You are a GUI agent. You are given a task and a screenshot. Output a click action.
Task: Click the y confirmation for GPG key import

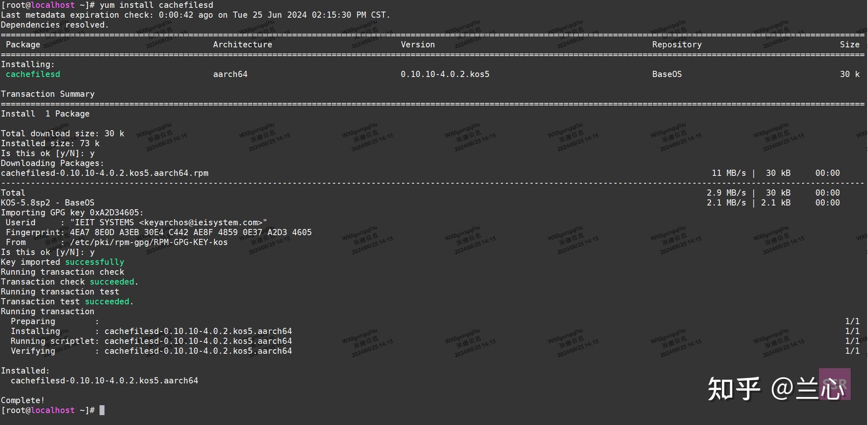[x=93, y=252]
